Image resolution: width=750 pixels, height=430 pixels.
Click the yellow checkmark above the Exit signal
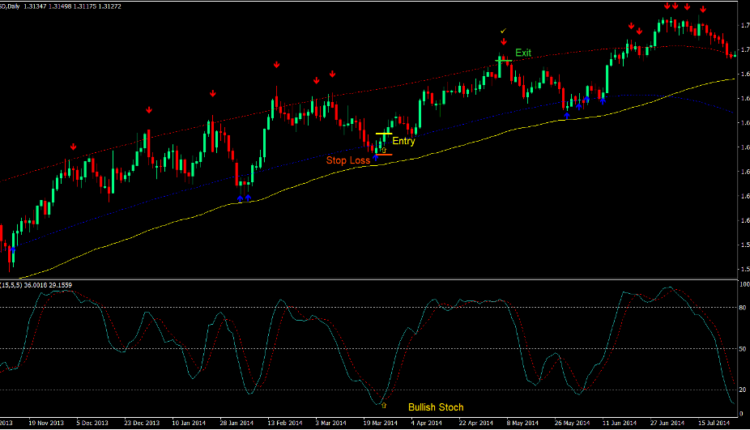[x=503, y=31]
